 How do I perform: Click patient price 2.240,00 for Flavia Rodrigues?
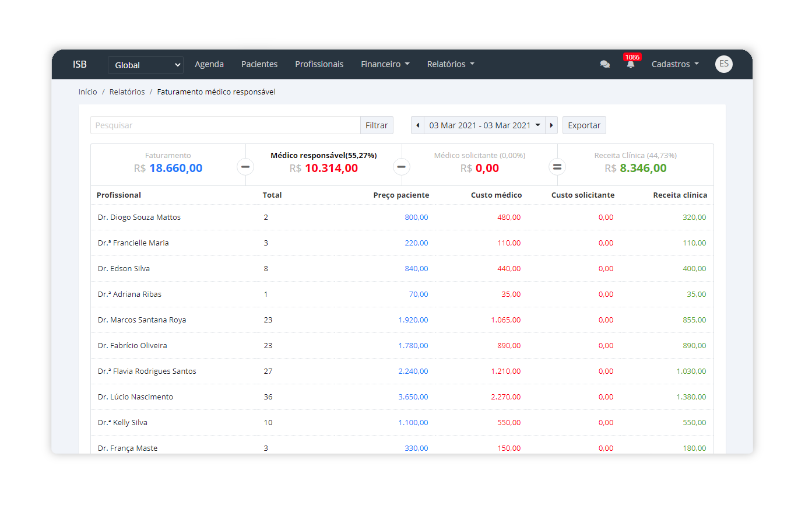[413, 371]
